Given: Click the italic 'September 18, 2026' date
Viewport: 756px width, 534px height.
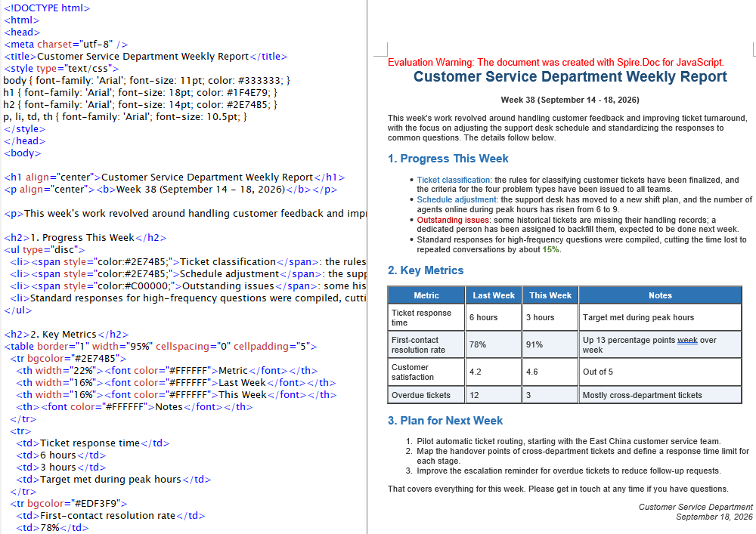Looking at the screenshot, I should (714, 517).
